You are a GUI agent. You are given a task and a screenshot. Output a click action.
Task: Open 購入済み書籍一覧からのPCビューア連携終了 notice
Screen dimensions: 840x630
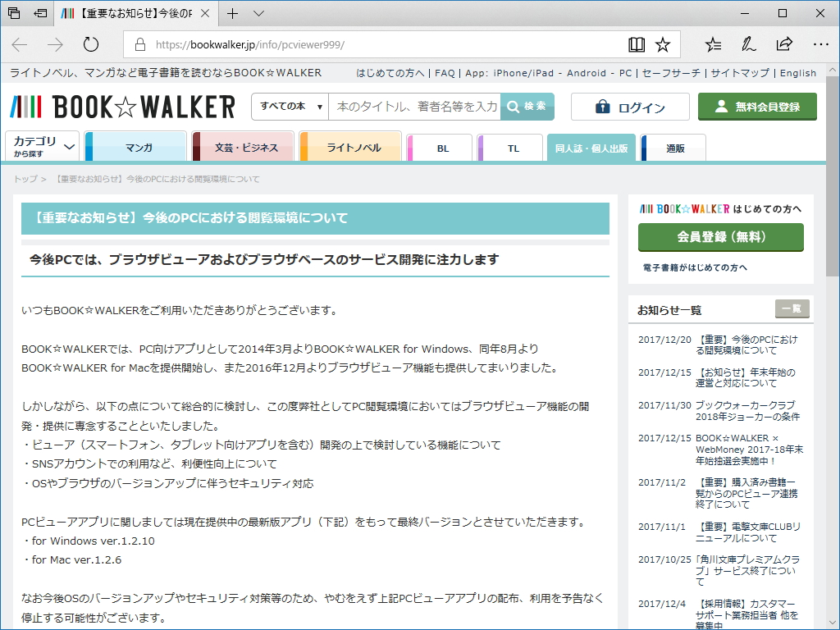[746, 493]
